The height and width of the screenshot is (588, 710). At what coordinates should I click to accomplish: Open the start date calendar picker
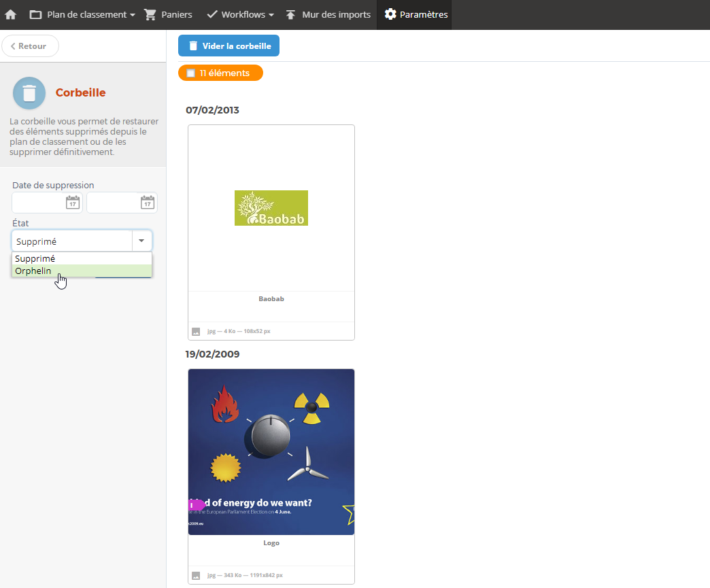73,203
